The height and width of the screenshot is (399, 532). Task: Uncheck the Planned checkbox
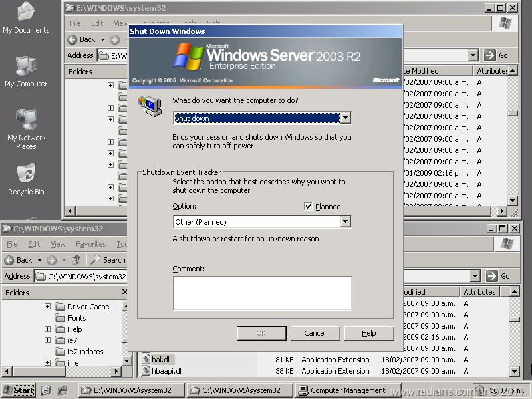click(x=308, y=207)
